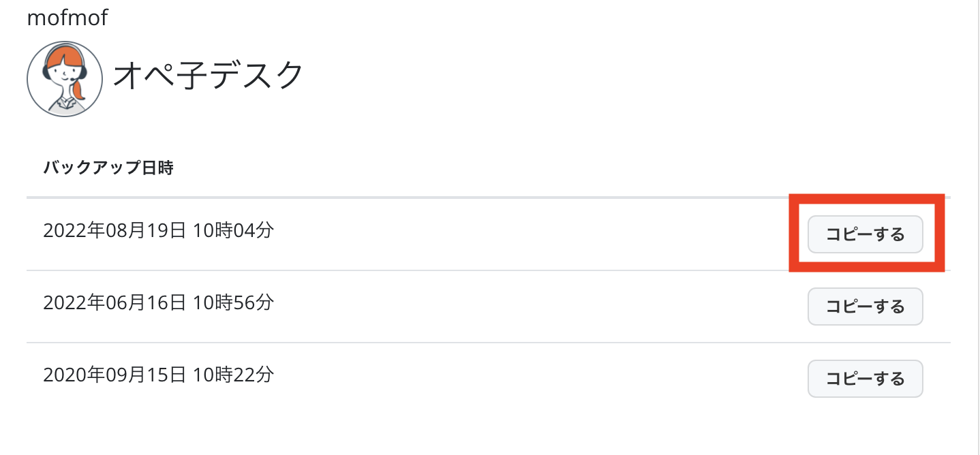Select the 2022年08月19日 date text

click(114, 230)
